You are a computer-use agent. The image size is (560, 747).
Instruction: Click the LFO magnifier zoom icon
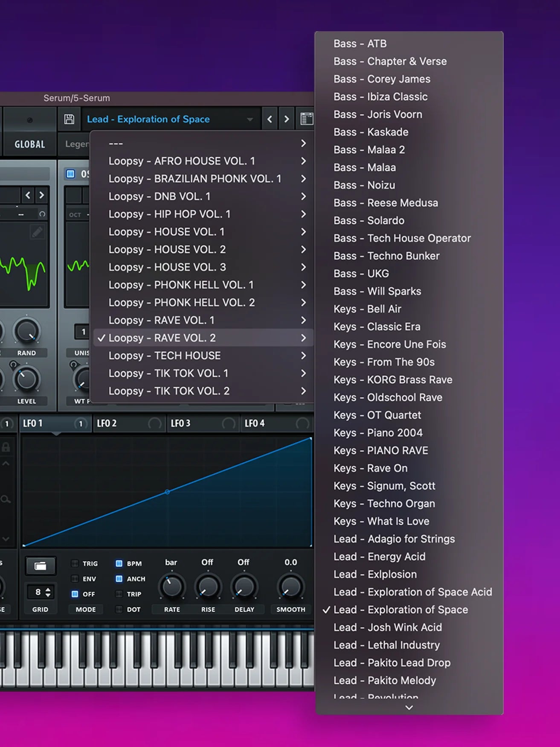pos(6,499)
